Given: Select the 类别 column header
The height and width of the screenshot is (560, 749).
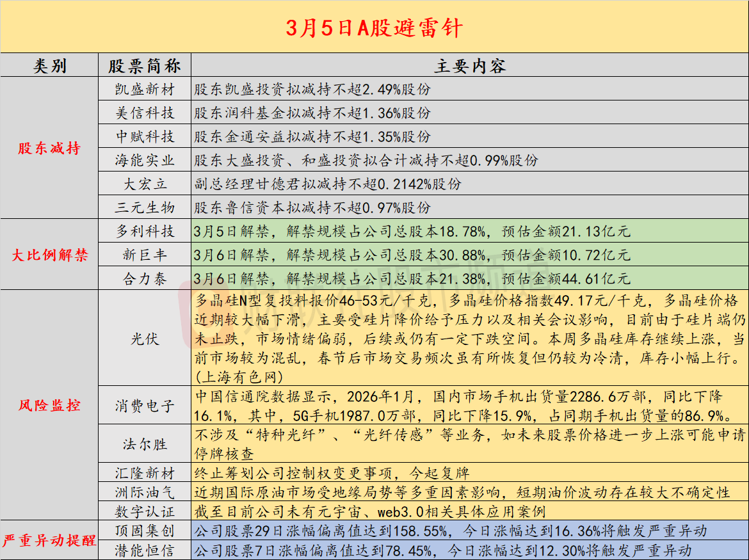Looking at the screenshot, I should (x=49, y=65).
